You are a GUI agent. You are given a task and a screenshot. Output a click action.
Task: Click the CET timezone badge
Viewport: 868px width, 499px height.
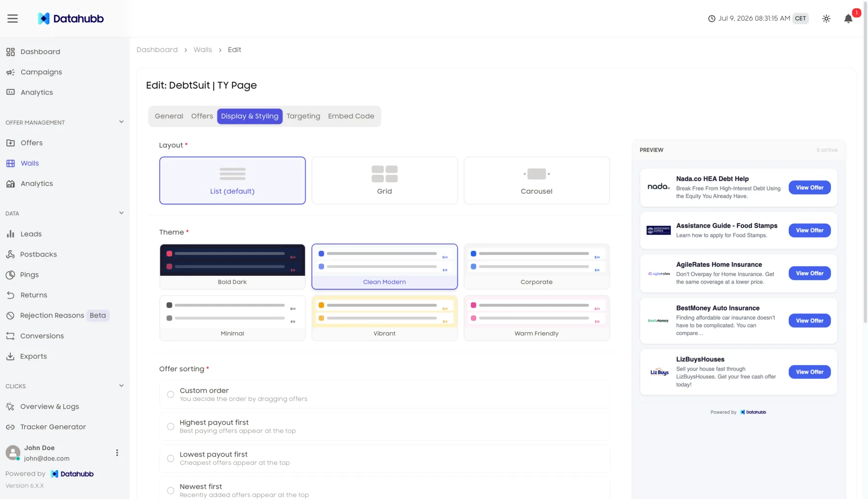pos(800,19)
